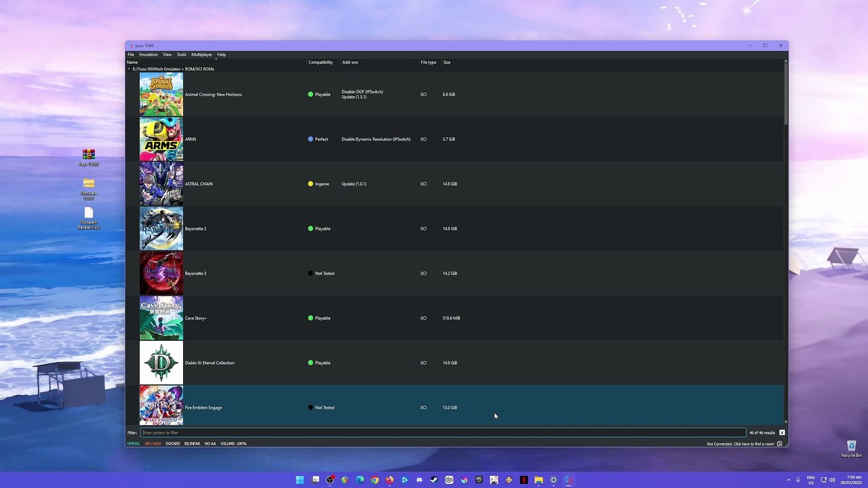Click Not Connected to find a room
Image resolution: width=868 pixels, height=488 pixels.
(741, 444)
